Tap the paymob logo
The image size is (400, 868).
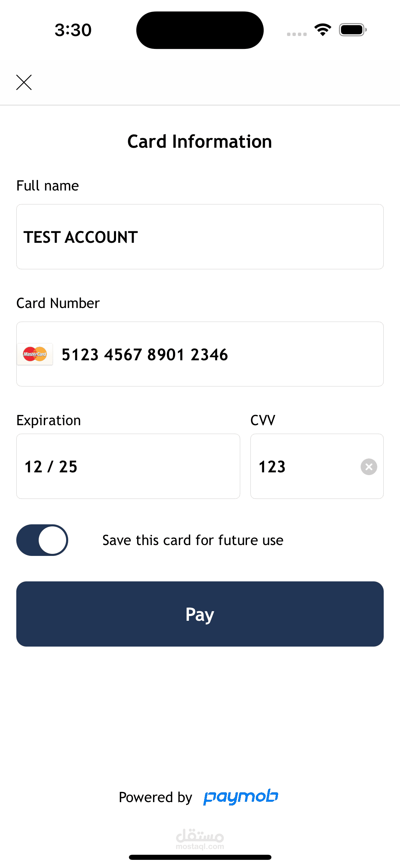click(241, 797)
